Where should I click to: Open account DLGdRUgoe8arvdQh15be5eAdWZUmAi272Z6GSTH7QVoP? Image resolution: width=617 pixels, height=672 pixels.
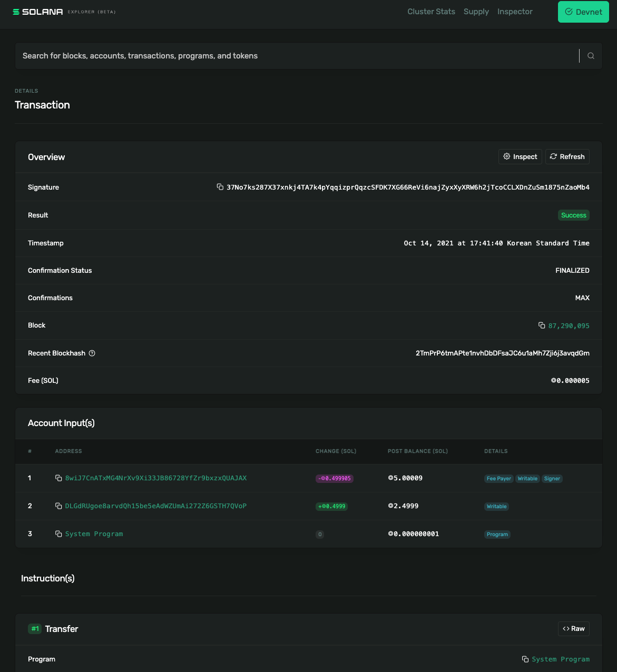click(x=156, y=506)
